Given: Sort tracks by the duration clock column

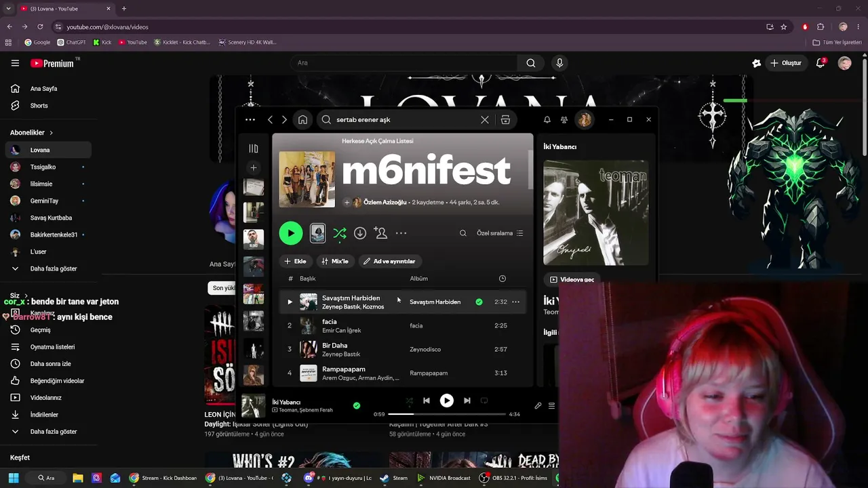Looking at the screenshot, I should 502,279.
